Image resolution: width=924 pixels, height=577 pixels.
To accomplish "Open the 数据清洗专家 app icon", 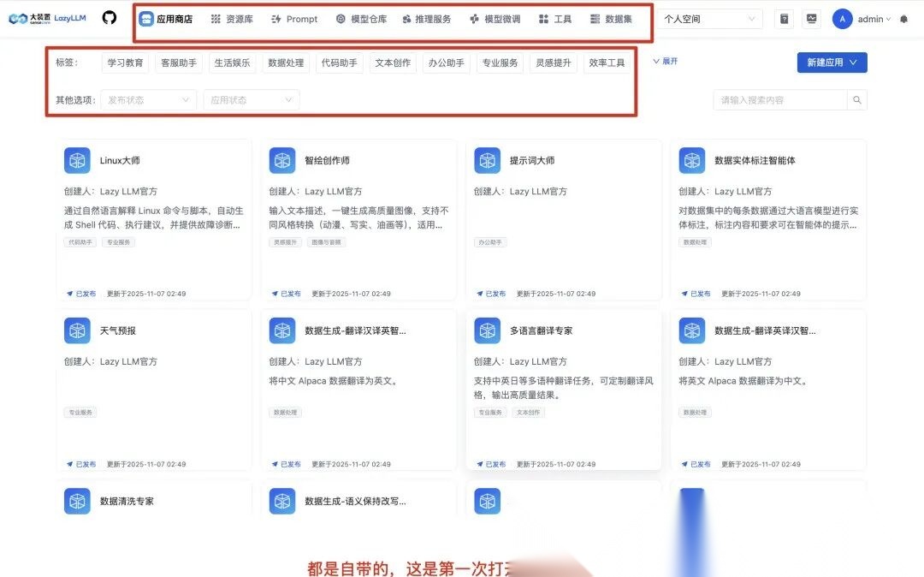I will (77, 501).
